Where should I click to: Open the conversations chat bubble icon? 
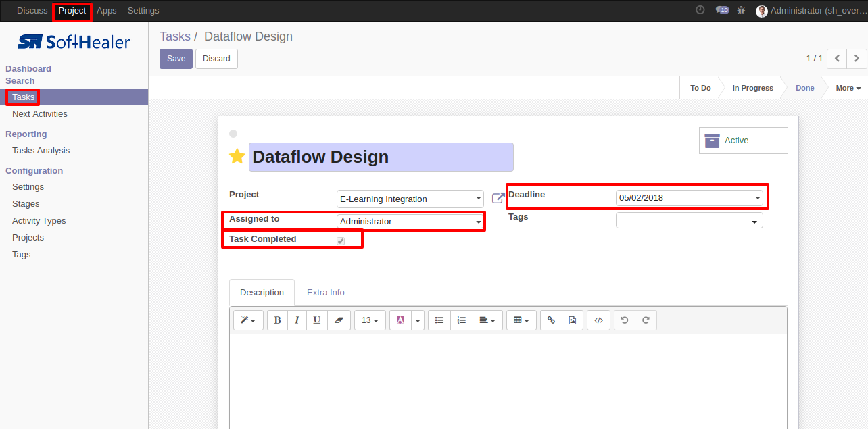coord(722,10)
